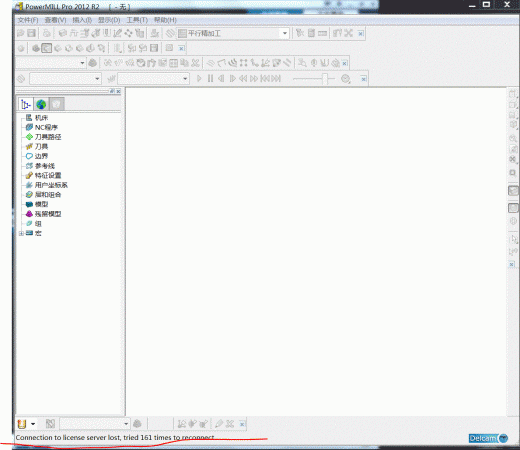Click the tool icon left of simulation tool combo
This screenshot has width=520, height=450.
111,79
